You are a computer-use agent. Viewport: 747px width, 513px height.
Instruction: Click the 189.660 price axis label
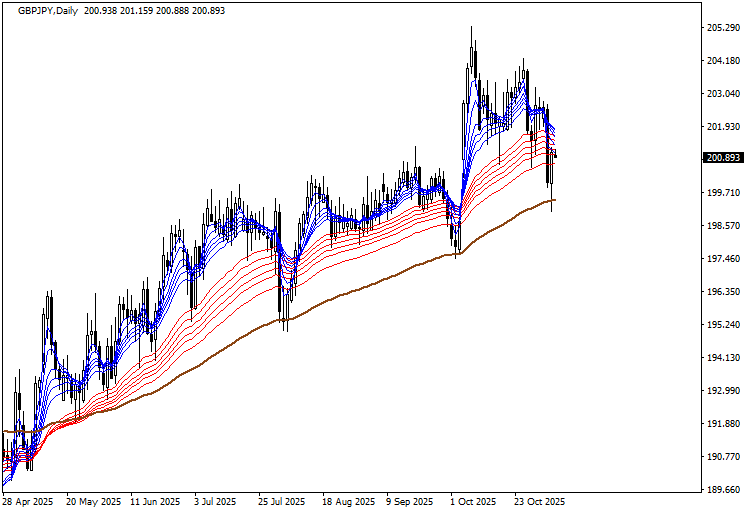pos(722,490)
